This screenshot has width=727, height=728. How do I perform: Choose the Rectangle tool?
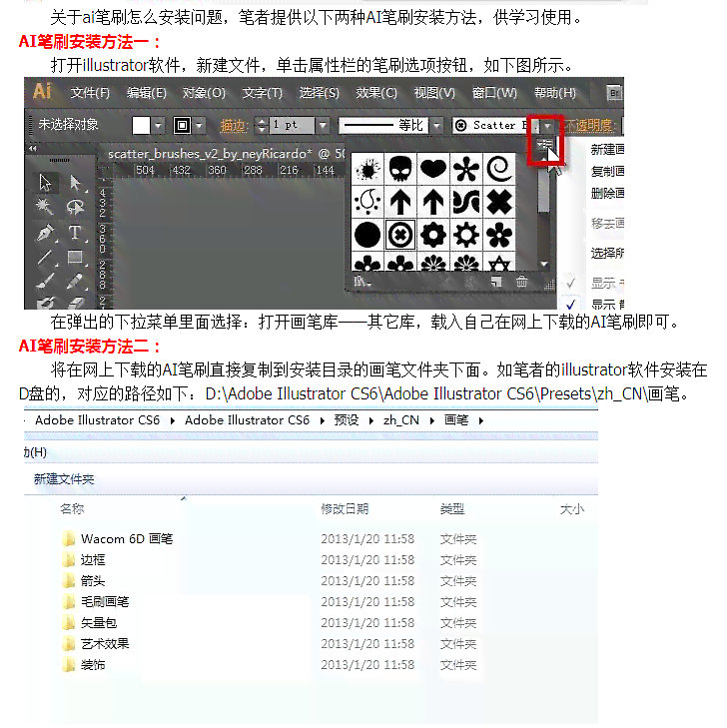[75, 257]
